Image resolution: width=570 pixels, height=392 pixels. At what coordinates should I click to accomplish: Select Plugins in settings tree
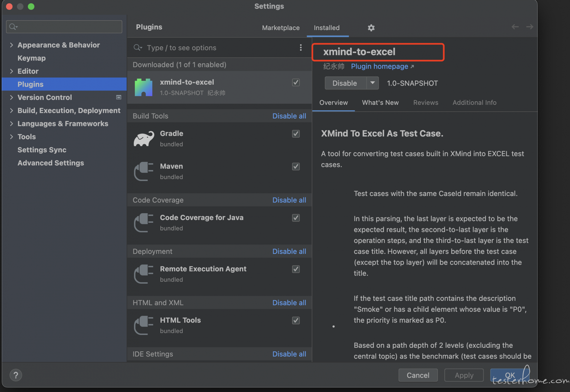tap(64, 84)
